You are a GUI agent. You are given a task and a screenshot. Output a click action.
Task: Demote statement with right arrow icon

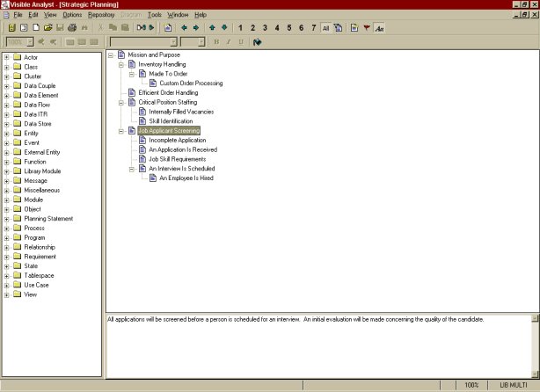(x=196, y=28)
